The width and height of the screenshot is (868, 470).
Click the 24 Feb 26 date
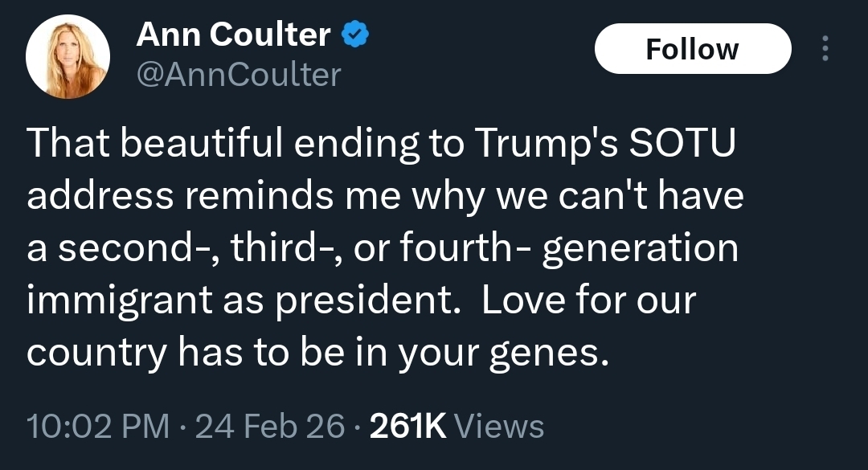pos(270,426)
